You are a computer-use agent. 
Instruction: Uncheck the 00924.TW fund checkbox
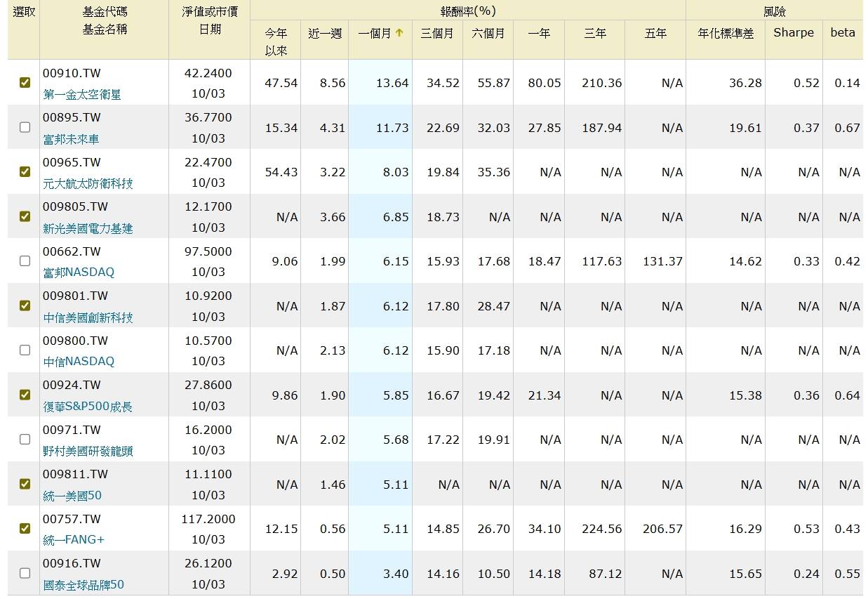coord(25,395)
